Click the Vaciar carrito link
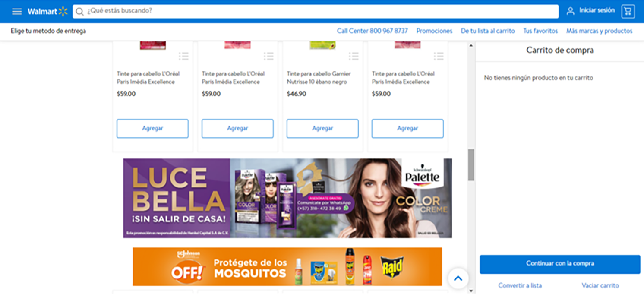644x294 pixels. [x=600, y=285]
